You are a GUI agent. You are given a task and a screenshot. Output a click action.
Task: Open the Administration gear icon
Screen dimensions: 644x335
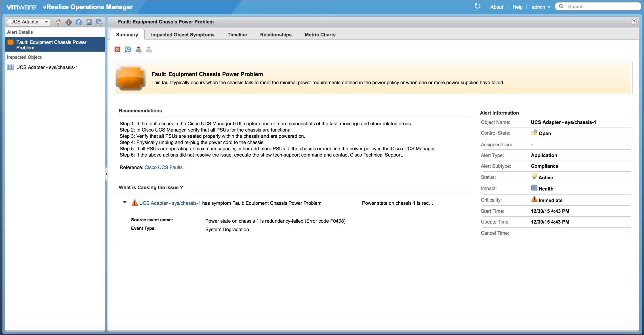pyautogui.click(x=99, y=22)
